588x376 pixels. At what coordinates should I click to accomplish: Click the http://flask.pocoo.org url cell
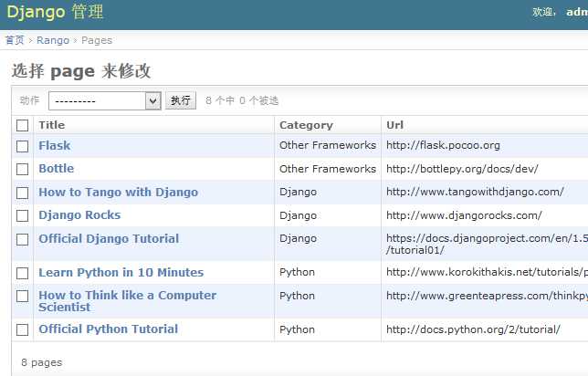pos(443,145)
